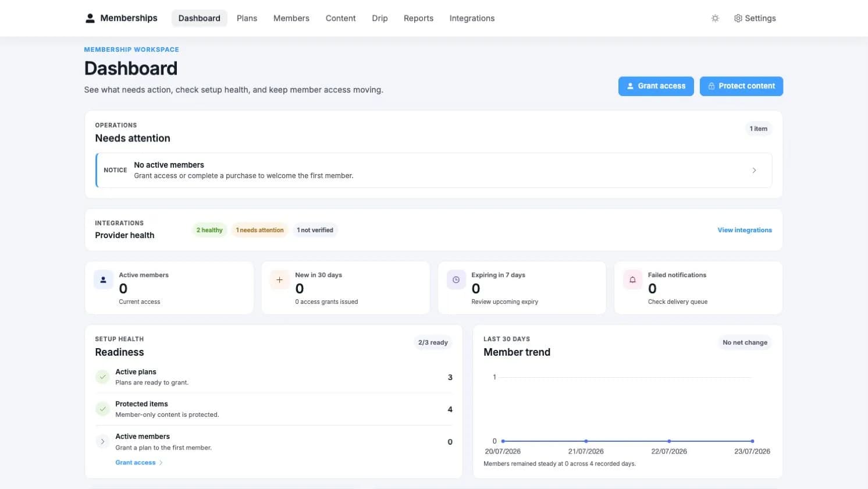
Task: Click the 1 item badge in Needs attention
Action: click(758, 129)
